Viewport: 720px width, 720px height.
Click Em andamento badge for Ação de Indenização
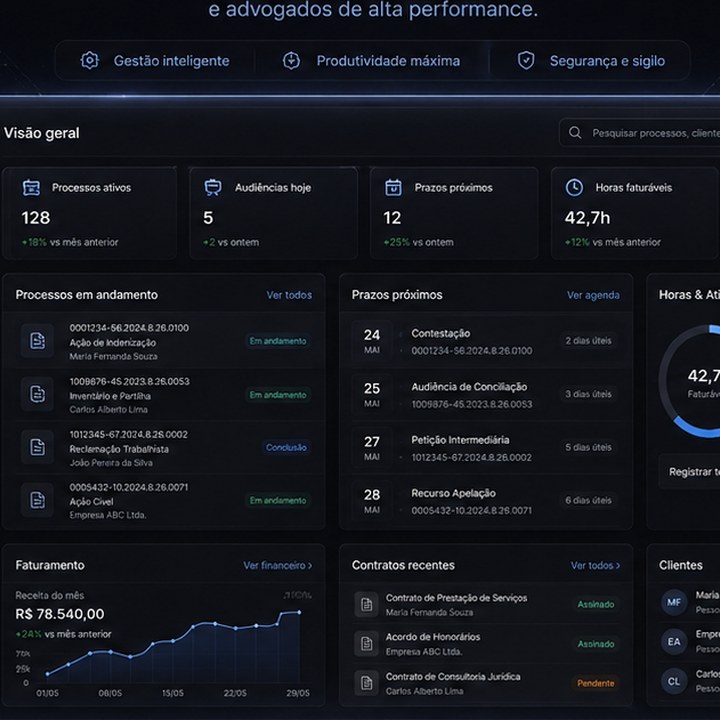(x=278, y=341)
